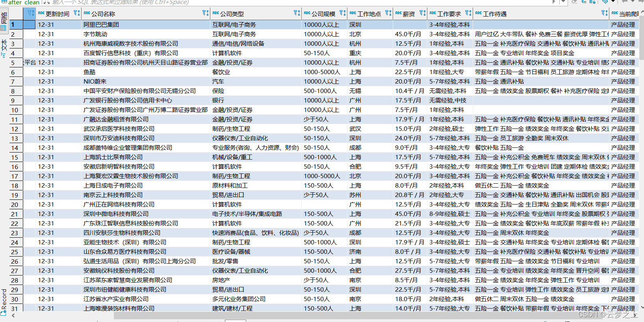Click the ABC type icon of 公司名称 header
This screenshot has width=644, height=322.
[87, 13]
